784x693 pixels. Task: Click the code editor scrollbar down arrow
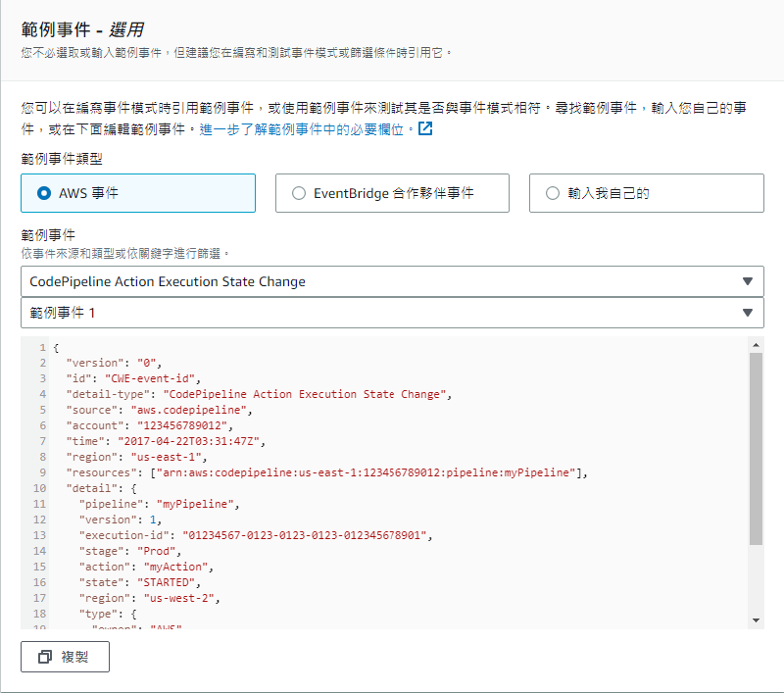pos(756,620)
